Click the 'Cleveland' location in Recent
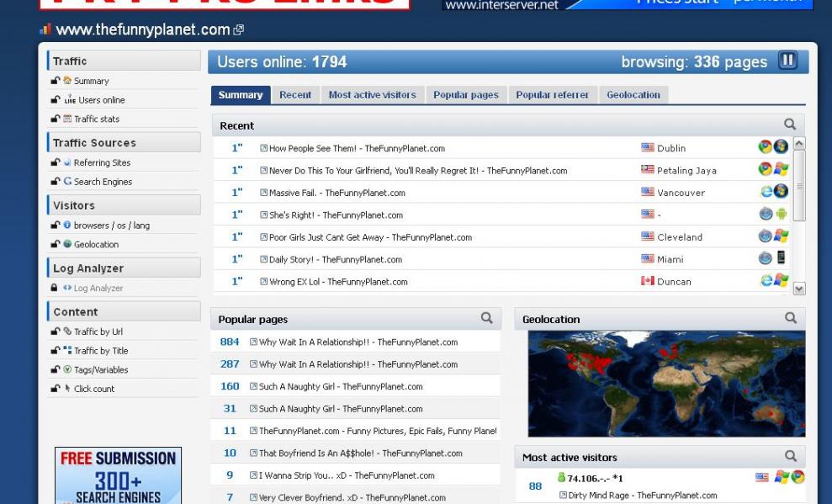 [680, 237]
